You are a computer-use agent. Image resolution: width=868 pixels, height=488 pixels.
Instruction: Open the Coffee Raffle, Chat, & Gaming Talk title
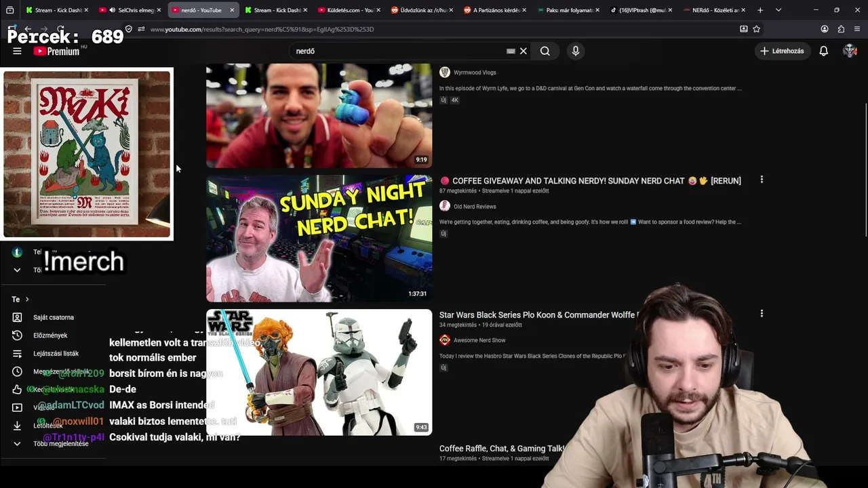[502, 449]
